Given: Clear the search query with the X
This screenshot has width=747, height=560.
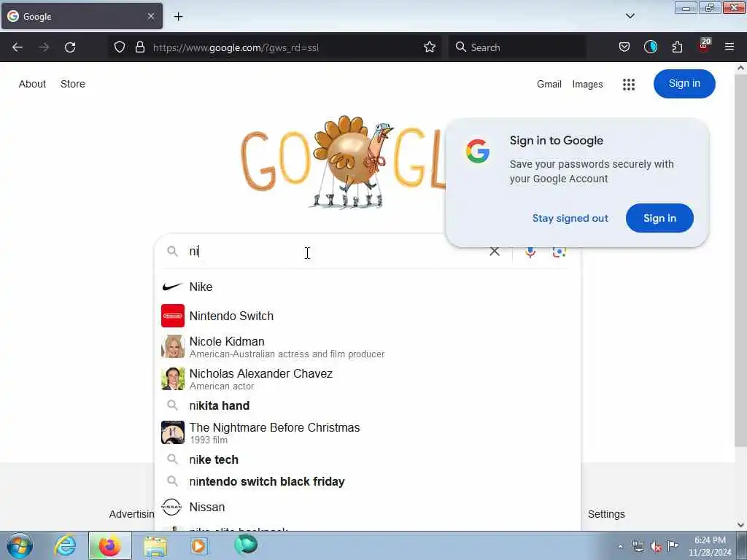Looking at the screenshot, I should click(495, 251).
